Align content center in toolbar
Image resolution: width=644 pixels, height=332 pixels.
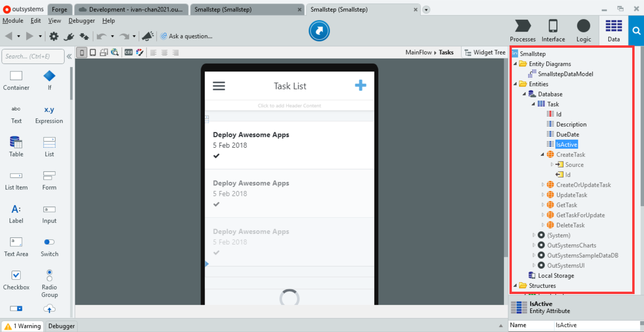pos(164,52)
